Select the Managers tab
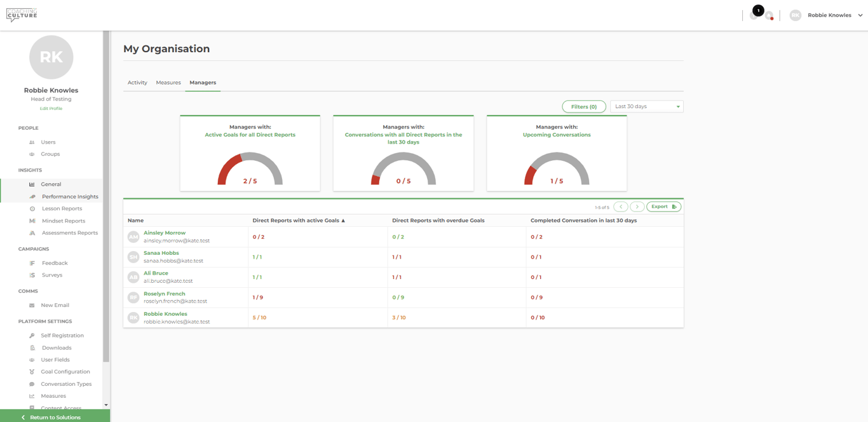Viewport: 868px width, 422px height. coord(203,83)
